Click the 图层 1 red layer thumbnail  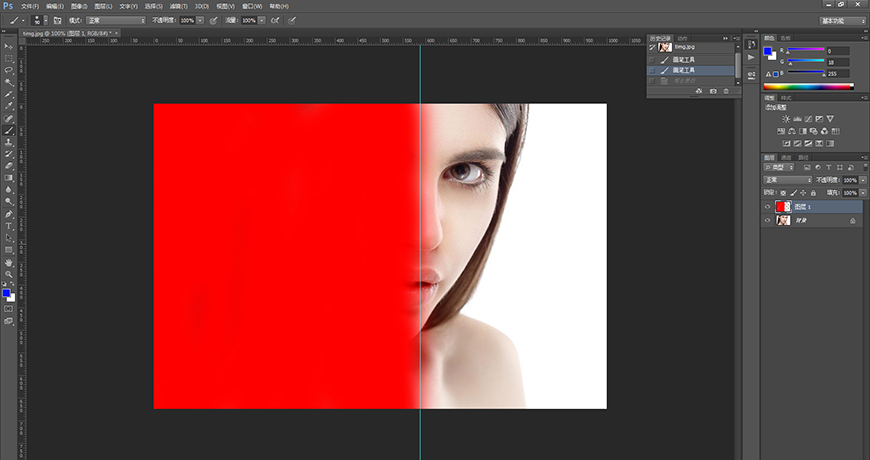[780, 207]
